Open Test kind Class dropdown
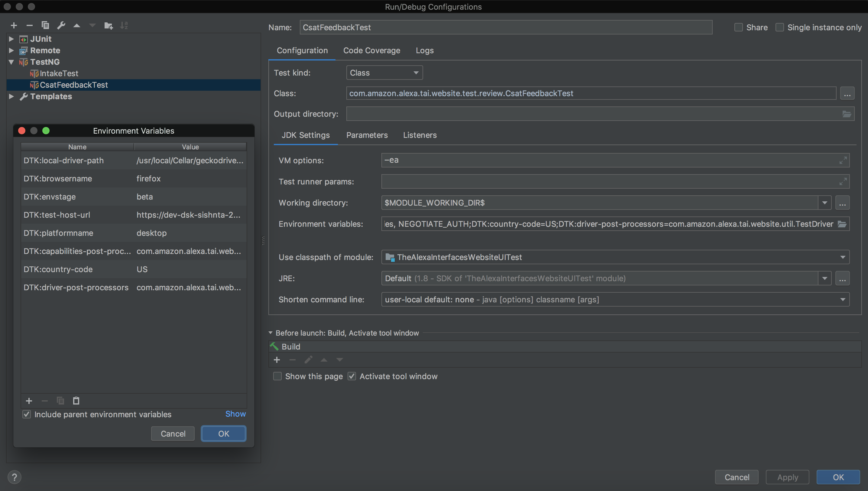868x491 pixels. coord(385,73)
